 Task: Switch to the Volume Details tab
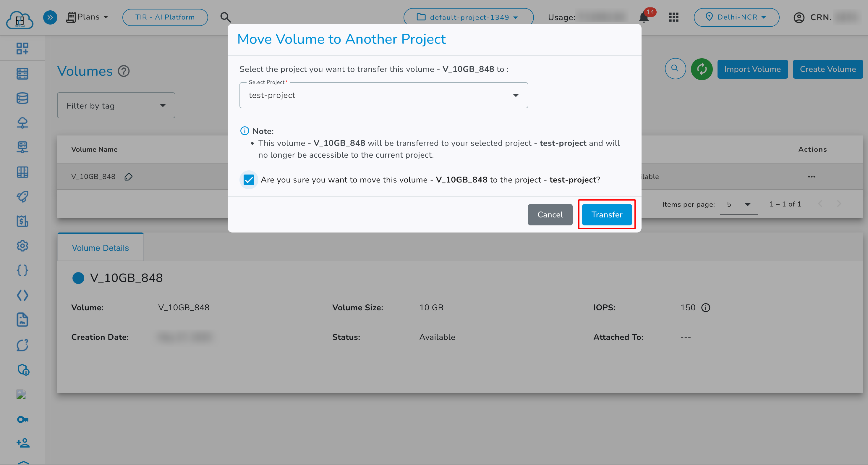100,248
